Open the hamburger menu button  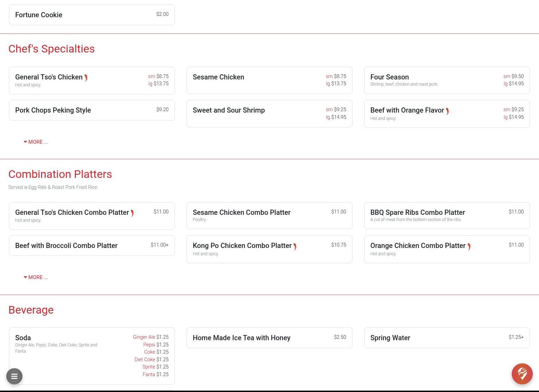14,376
